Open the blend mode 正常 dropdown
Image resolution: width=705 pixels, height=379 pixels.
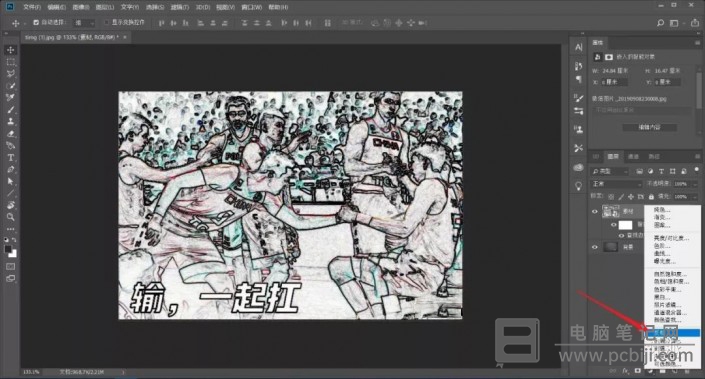coord(616,184)
